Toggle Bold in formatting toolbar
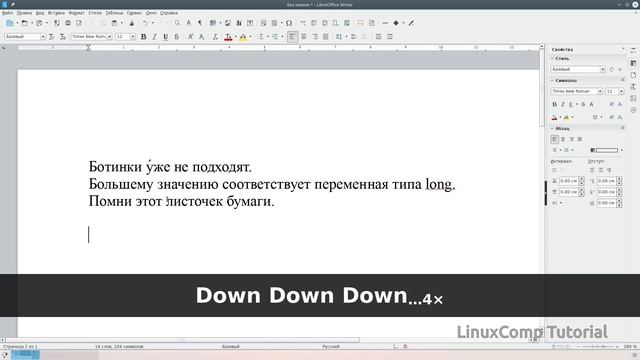 click(x=143, y=37)
